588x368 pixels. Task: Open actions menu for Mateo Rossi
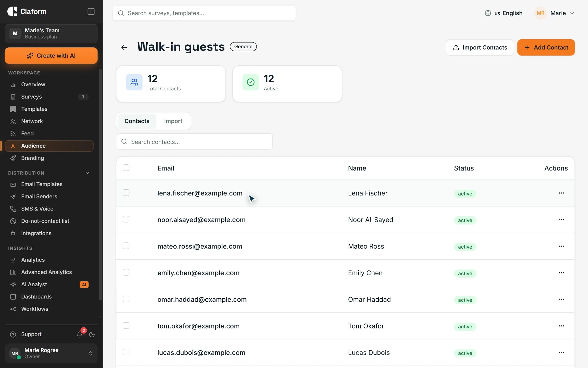tap(561, 246)
